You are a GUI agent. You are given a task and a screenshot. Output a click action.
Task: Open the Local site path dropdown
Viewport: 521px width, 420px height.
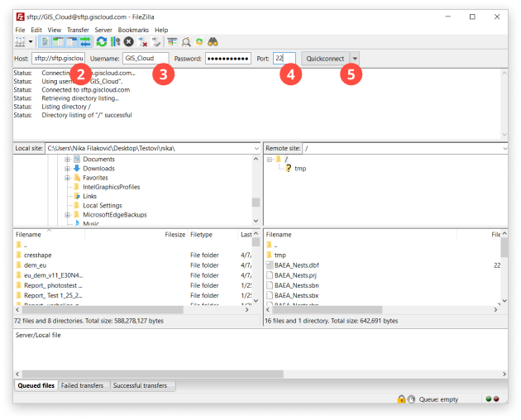tap(256, 148)
